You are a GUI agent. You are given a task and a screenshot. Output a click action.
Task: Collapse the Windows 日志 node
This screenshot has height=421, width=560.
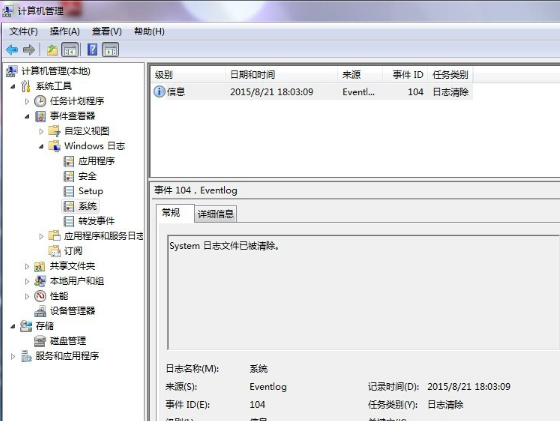[41, 146]
